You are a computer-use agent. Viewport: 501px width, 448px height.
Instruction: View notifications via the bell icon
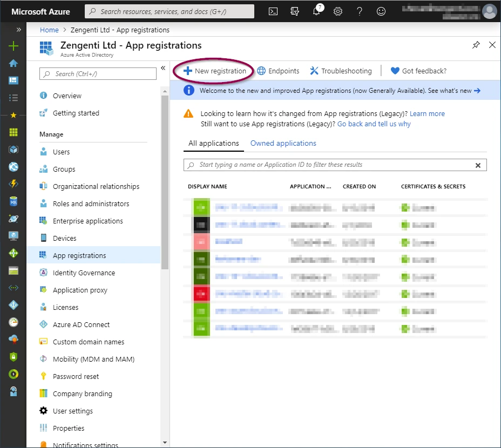click(x=316, y=11)
